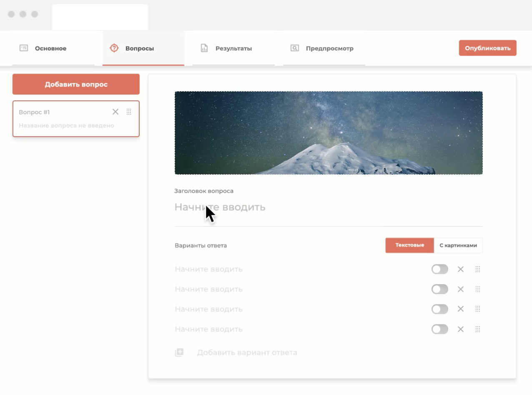Remove the second answer option
This screenshot has width=532, height=395.
tap(461, 289)
